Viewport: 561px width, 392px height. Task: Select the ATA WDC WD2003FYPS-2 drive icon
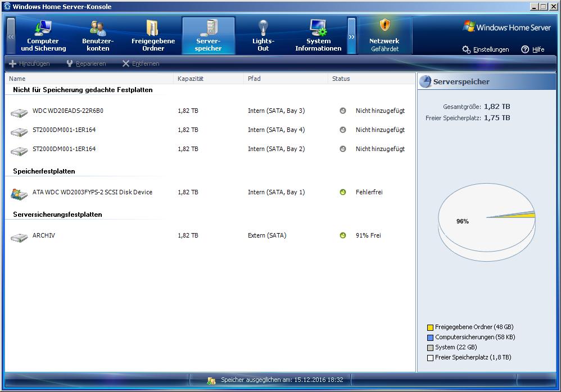tap(19, 194)
